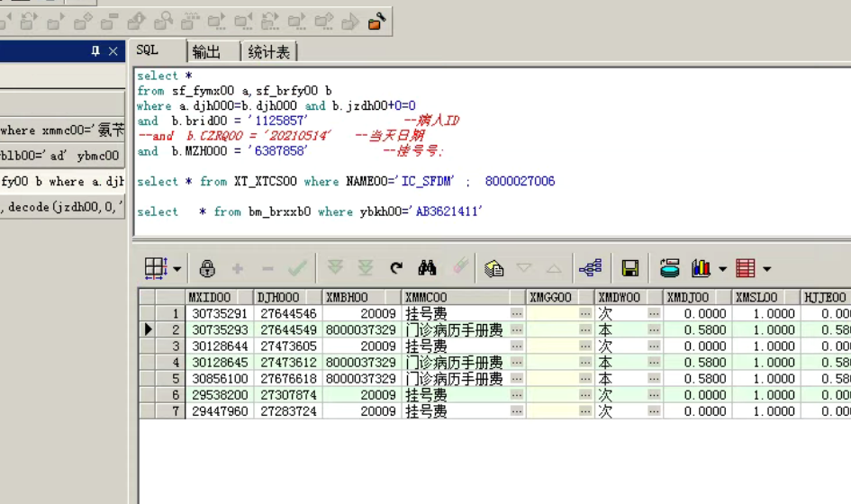Switch to the 统计表 tab

[269, 52]
